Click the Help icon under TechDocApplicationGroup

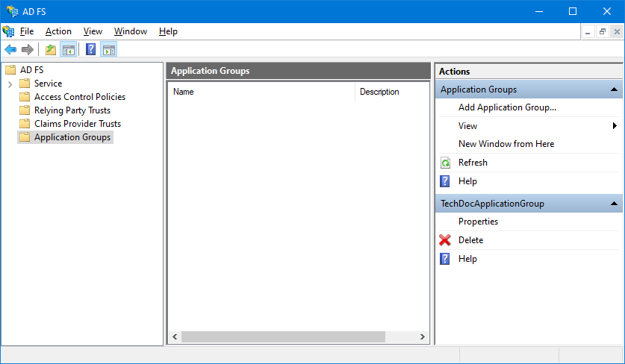(445, 259)
